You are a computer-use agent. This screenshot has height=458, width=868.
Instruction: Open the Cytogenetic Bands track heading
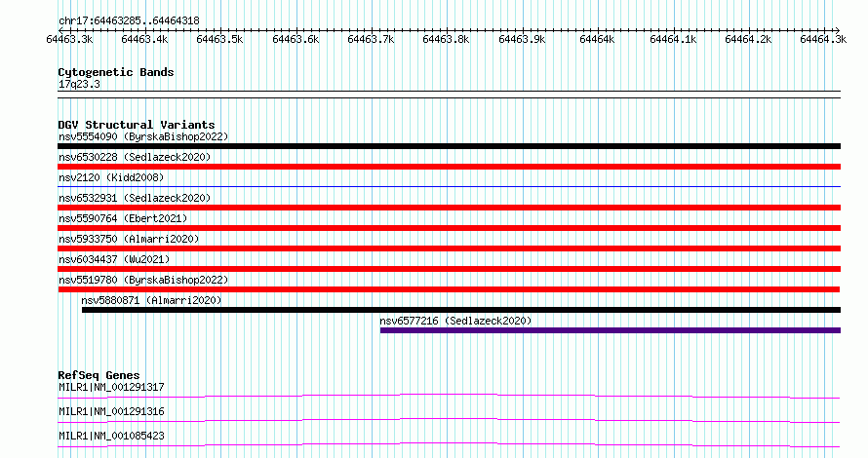tap(116, 72)
